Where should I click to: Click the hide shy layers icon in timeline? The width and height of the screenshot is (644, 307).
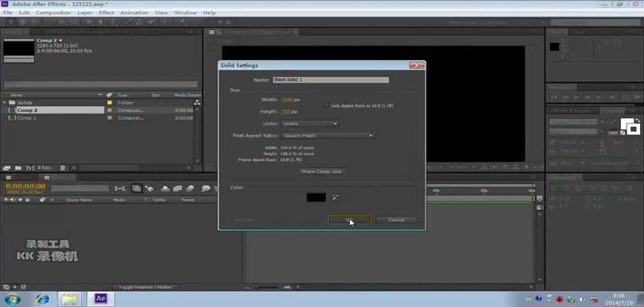tap(165, 188)
